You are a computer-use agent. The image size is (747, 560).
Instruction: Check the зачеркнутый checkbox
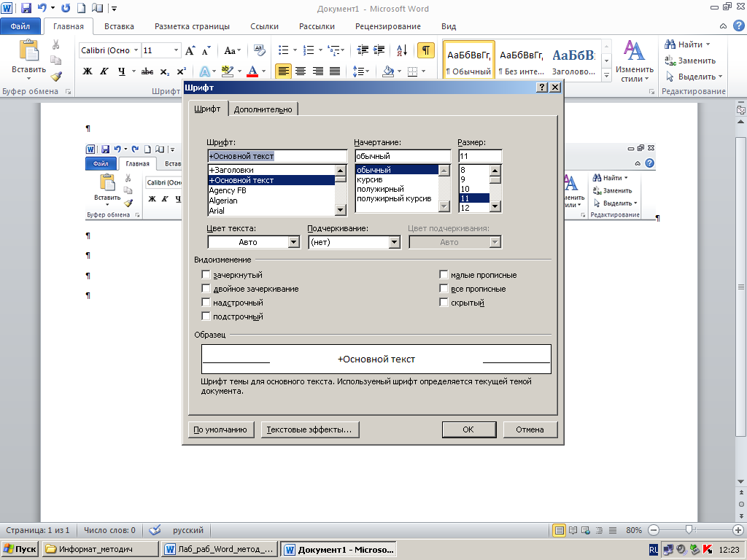(x=206, y=275)
